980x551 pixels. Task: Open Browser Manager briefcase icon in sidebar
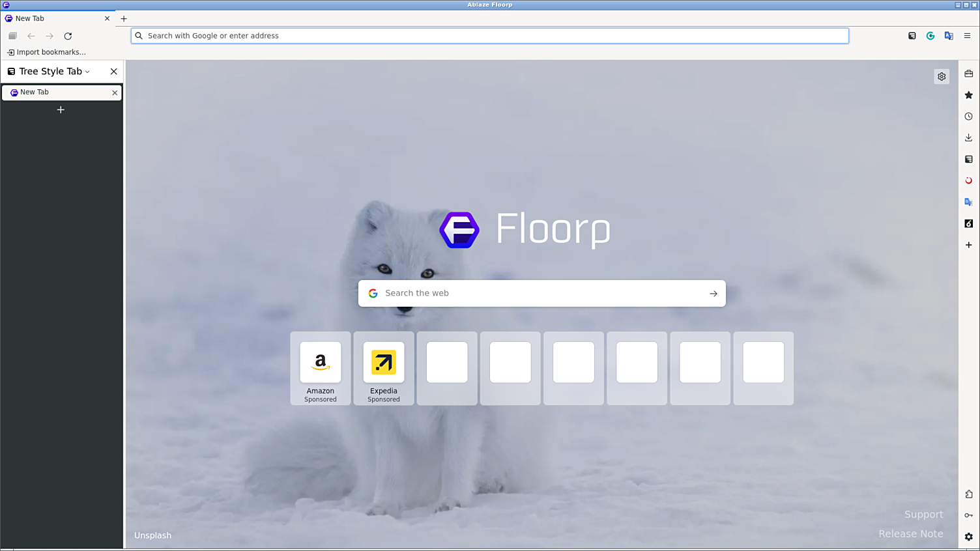tap(968, 74)
